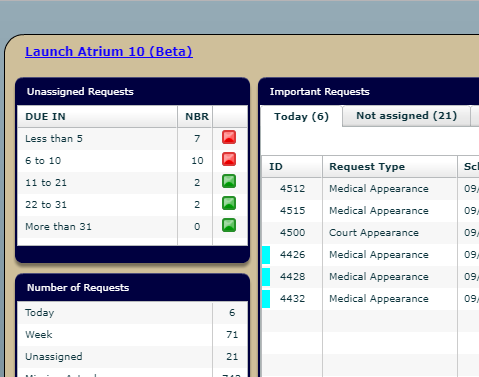
Task: Select request ID 4432
Action: tap(292, 299)
